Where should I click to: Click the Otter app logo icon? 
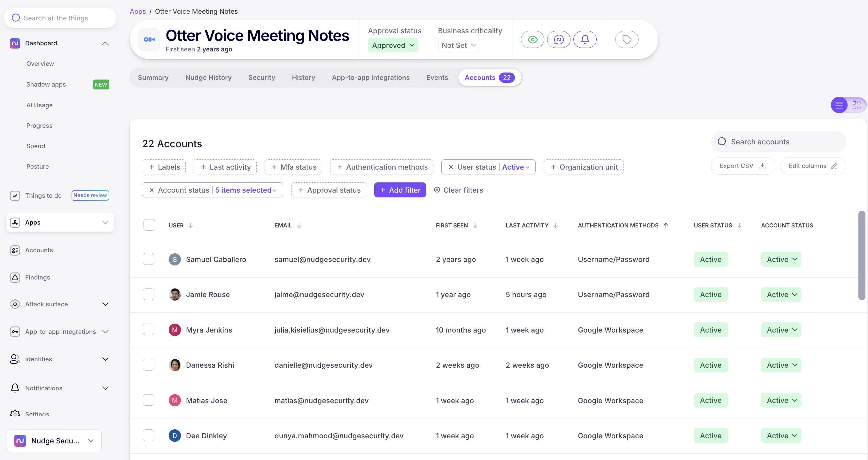(149, 40)
